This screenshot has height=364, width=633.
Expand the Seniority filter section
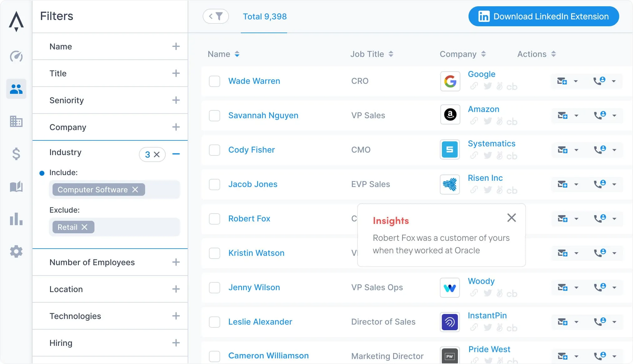click(176, 100)
